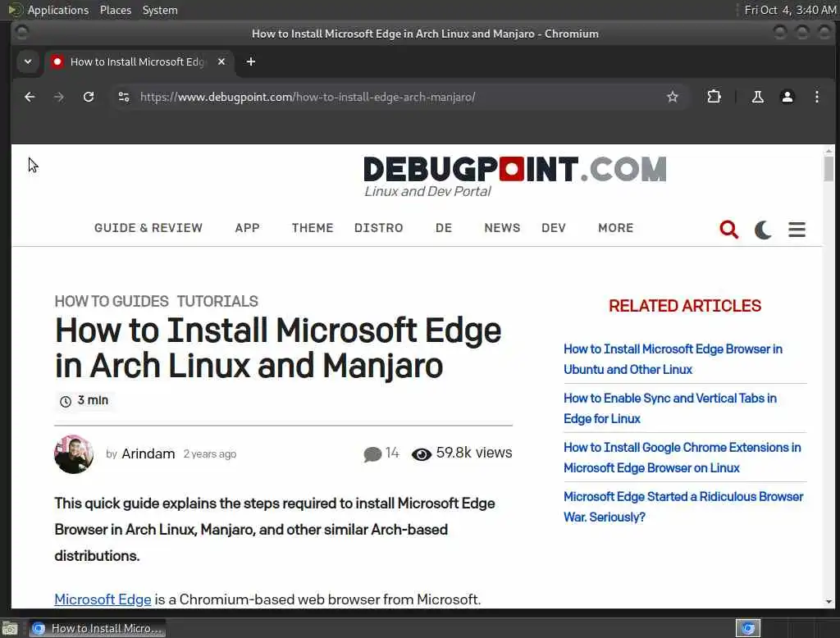840x638 pixels.
Task: Open the Places system menu
Action: 115,10
